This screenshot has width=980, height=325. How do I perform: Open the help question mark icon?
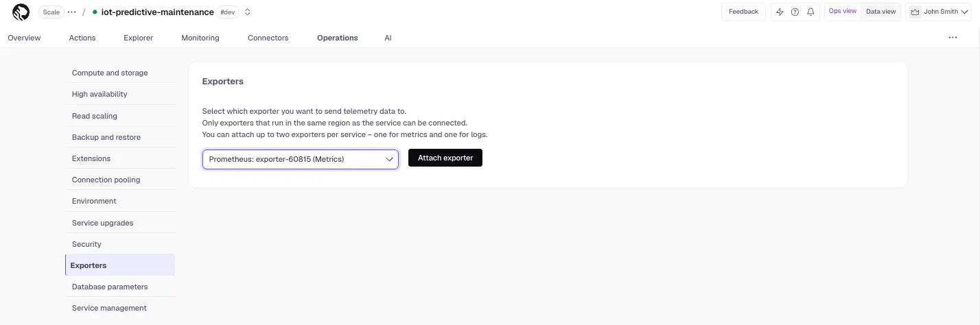795,12
